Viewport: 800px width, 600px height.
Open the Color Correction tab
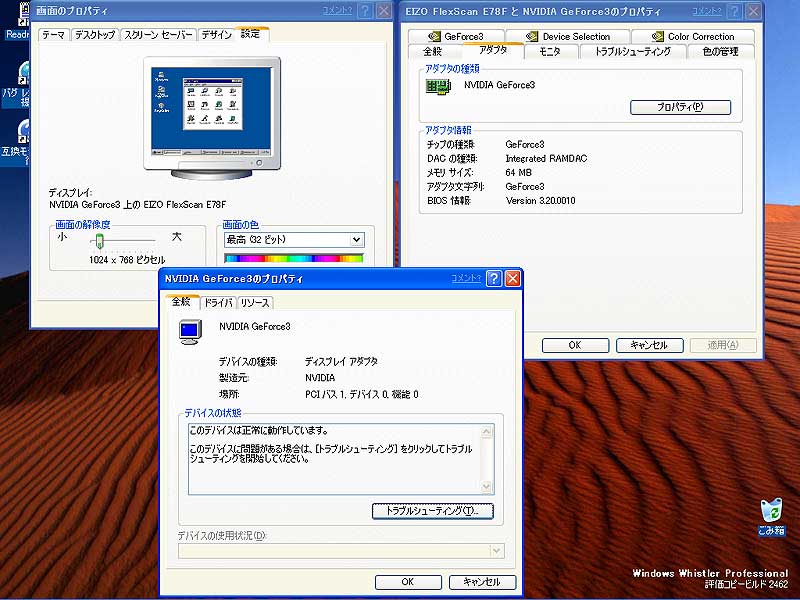[x=693, y=36]
